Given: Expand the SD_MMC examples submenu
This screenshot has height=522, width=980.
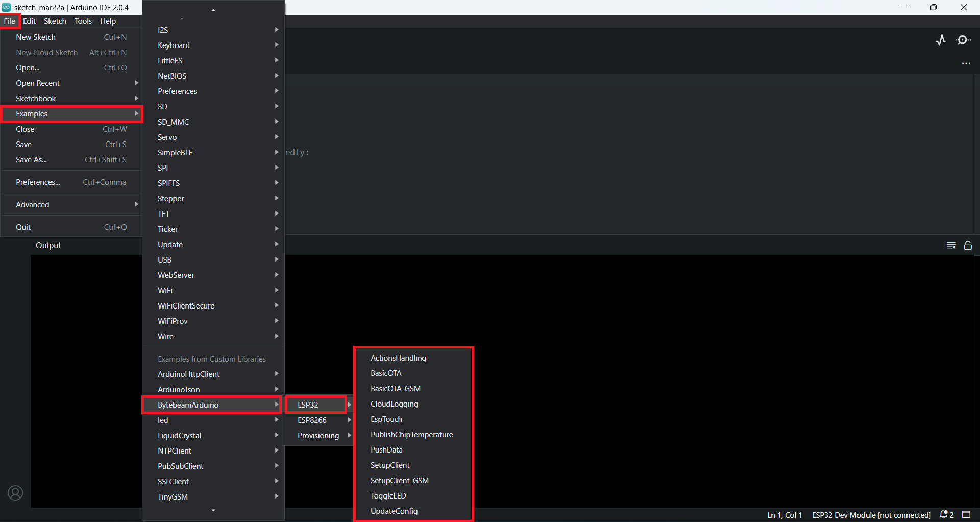Looking at the screenshot, I should (213, 122).
